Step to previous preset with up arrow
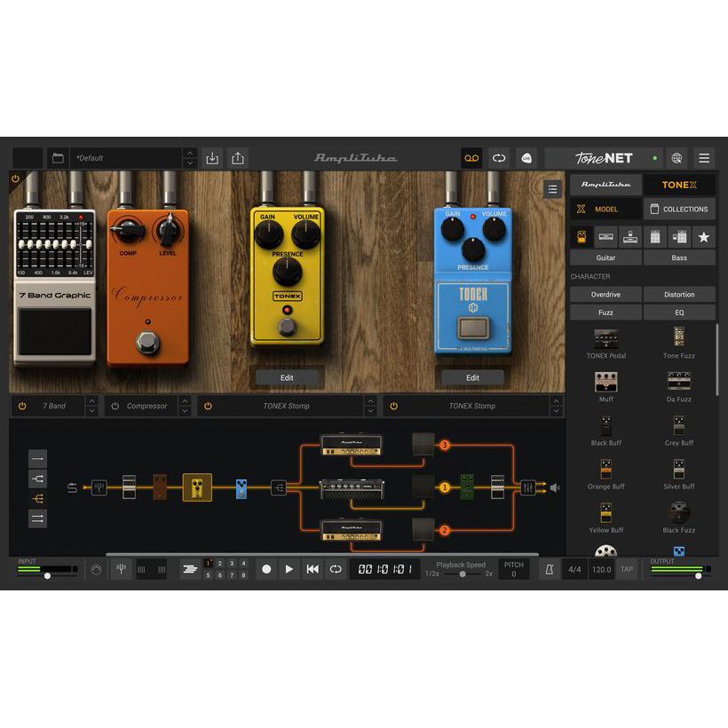728x728 pixels. pos(190,154)
